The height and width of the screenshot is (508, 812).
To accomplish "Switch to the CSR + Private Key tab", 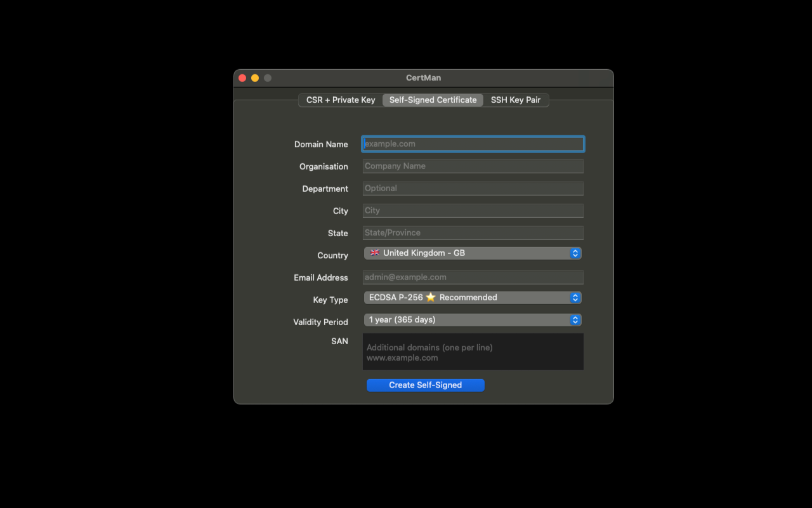I will (340, 100).
